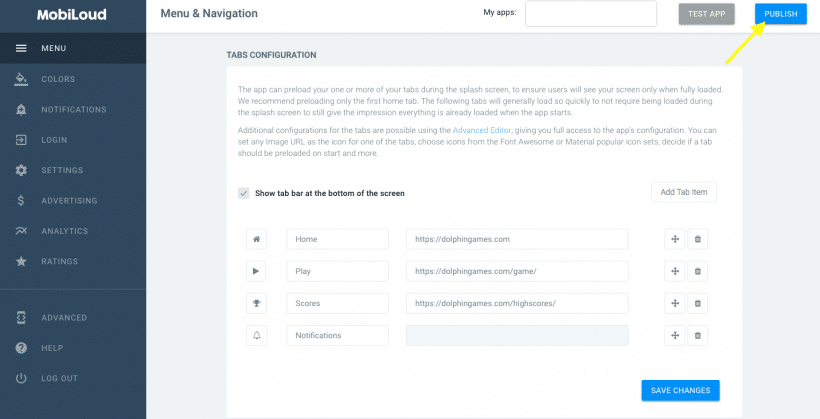This screenshot has width=820, height=419.
Task: Delete the Scores tab item
Action: (698, 303)
